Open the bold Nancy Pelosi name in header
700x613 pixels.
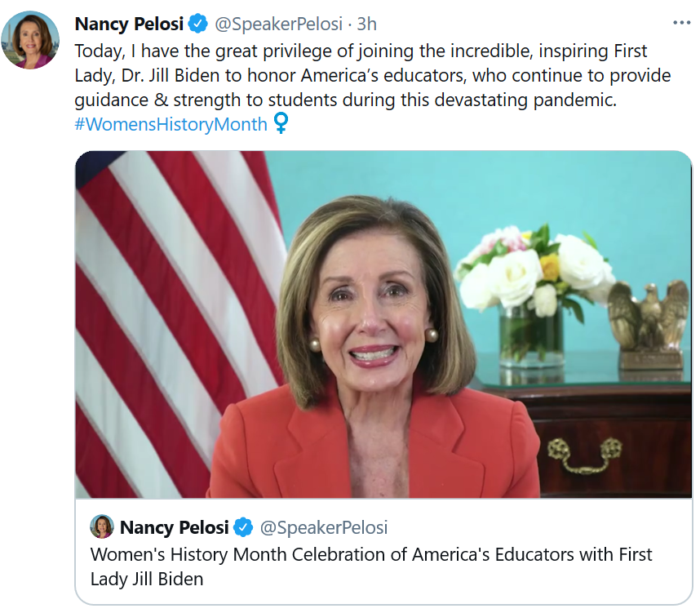(129, 23)
